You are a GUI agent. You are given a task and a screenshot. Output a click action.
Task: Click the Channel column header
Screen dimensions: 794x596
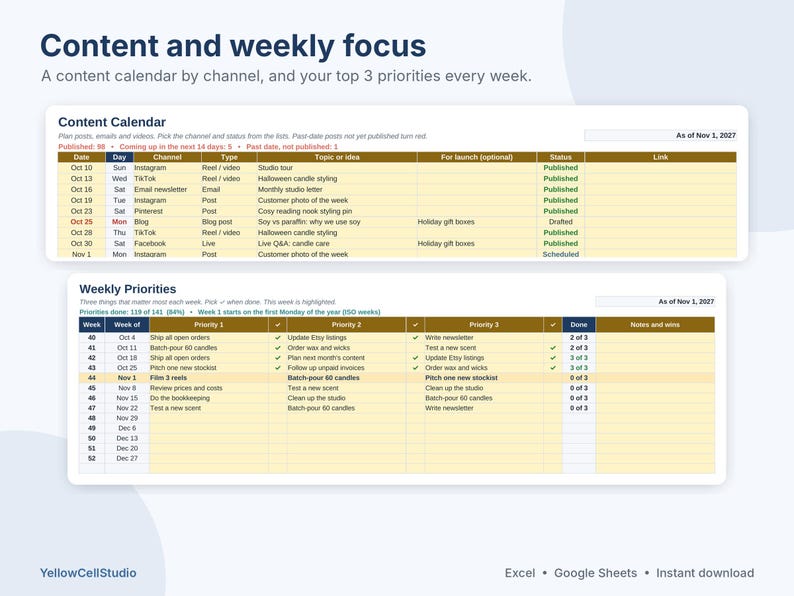tap(167, 157)
